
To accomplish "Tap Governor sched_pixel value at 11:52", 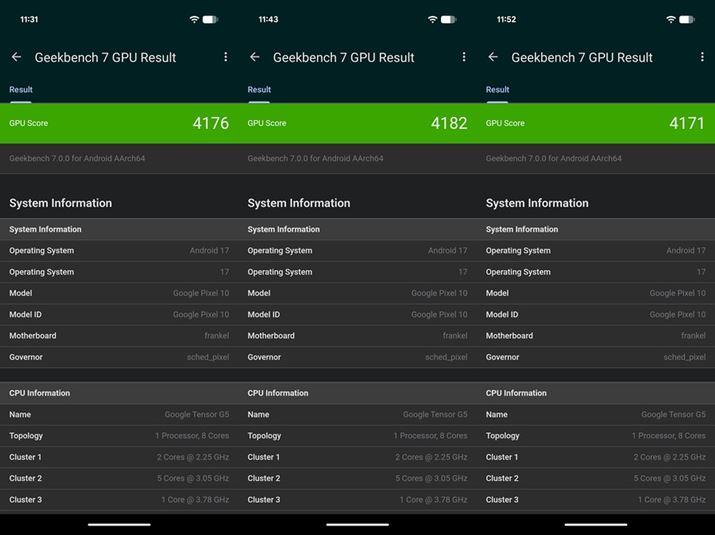I will pyautogui.click(x=684, y=357).
